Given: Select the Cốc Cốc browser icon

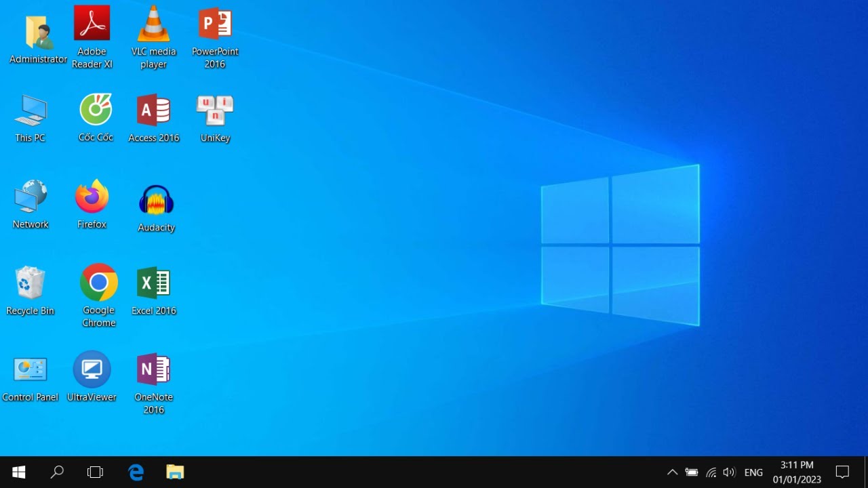Looking at the screenshot, I should coord(95,109).
